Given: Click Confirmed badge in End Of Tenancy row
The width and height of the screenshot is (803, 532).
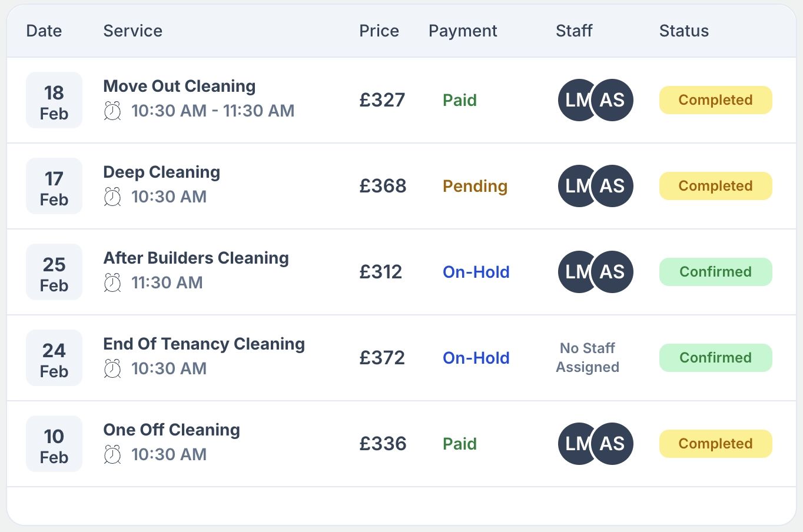Looking at the screenshot, I should coord(715,358).
